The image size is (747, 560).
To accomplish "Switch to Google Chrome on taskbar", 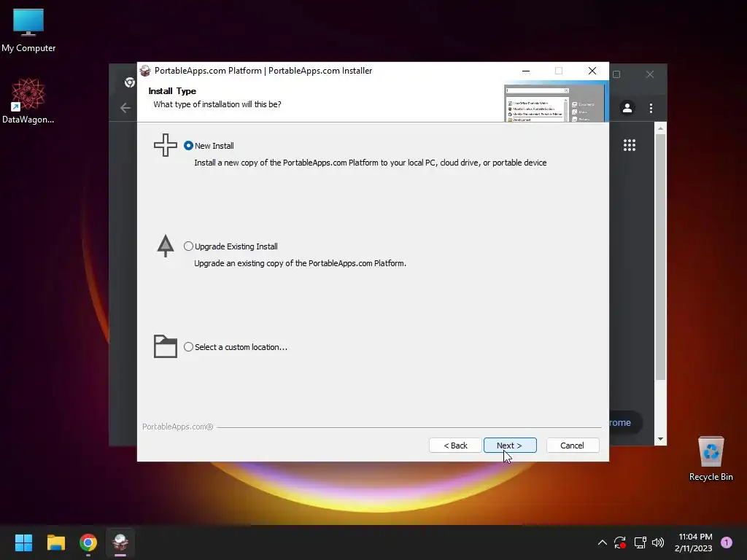I will (x=88, y=542).
